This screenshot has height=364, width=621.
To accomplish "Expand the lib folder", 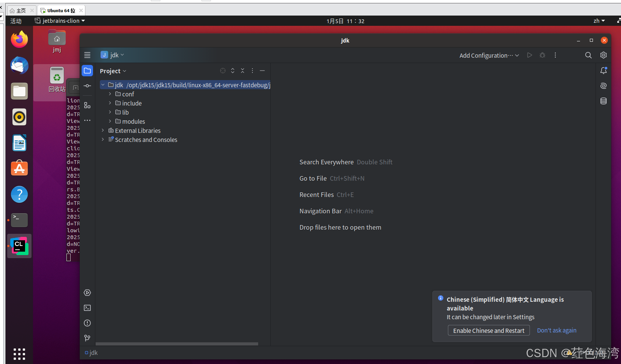I will (x=110, y=112).
